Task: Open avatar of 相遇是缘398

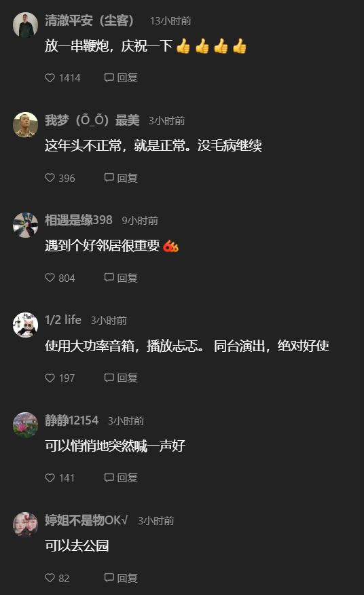Action: coord(25,225)
